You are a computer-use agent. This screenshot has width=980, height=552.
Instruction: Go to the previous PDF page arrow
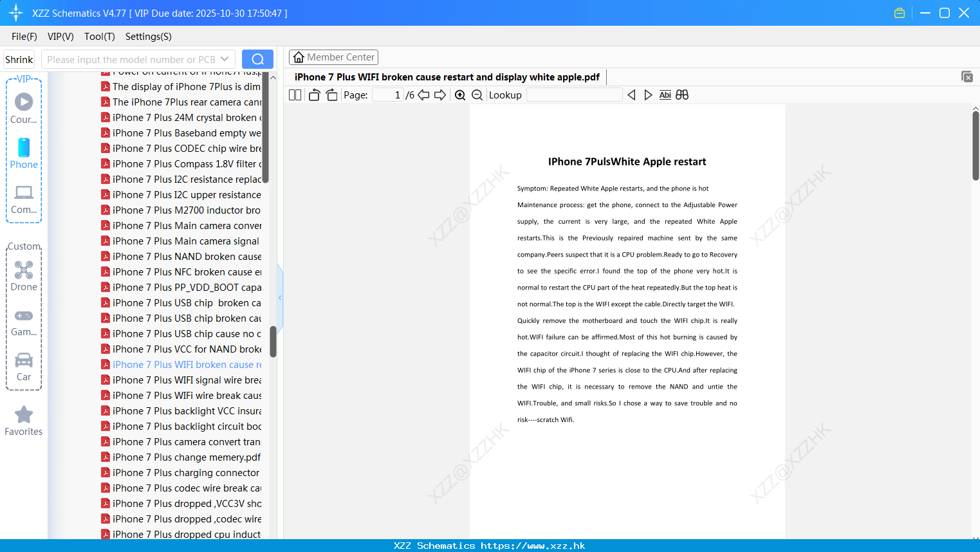pyautogui.click(x=423, y=95)
